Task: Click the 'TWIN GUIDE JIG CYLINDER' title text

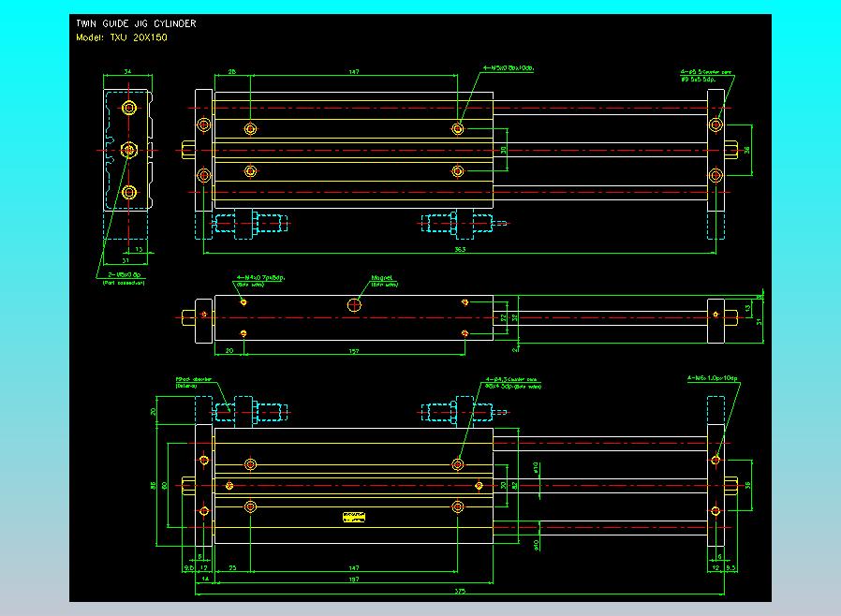Action: pos(136,23)
